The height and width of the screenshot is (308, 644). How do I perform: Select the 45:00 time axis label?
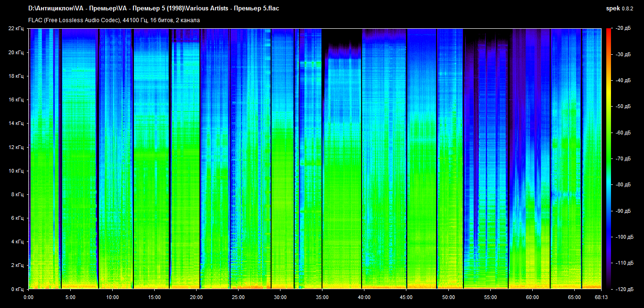point(406,298)
